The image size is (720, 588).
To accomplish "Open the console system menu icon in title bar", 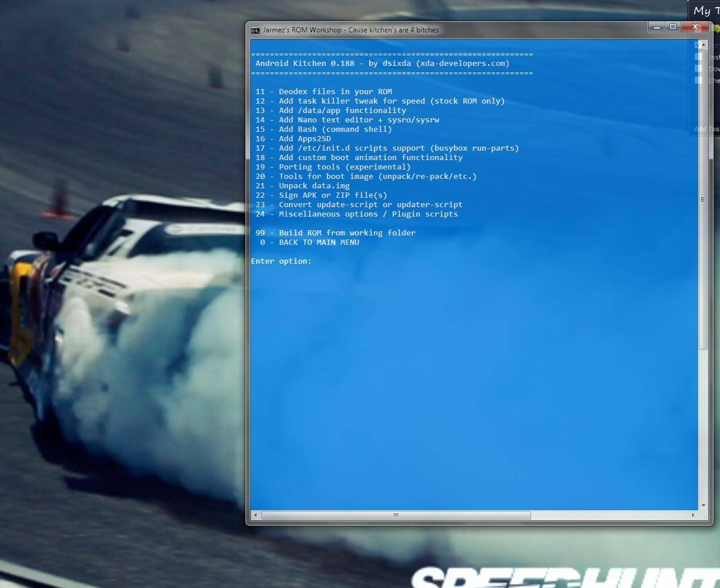I will coord(256,30).
